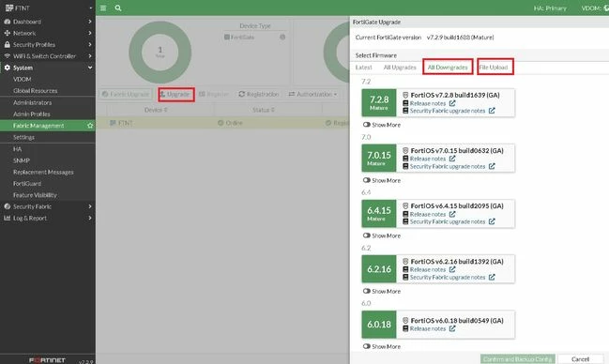Open external link icon for 7.2.8 Security Fabric notes
This screenshot has height=364, width=609.
[492, 111]
